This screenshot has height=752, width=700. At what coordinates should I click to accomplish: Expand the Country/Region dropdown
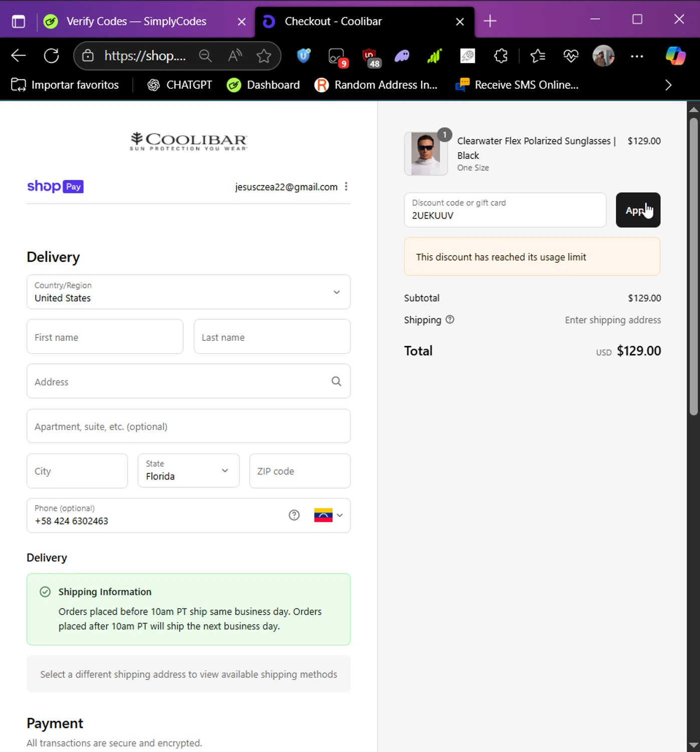(x=188, y=292)
